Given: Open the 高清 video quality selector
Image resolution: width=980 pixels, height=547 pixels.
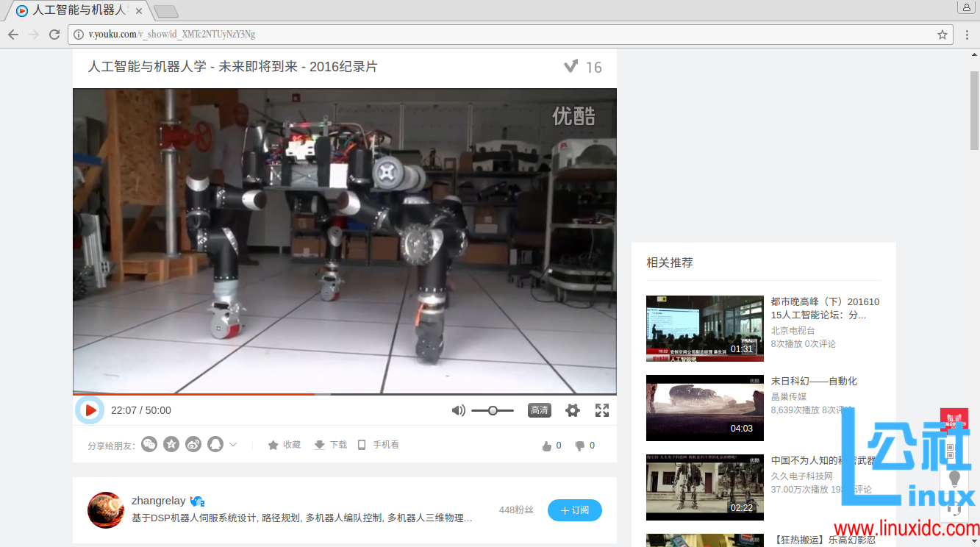Looking at the screenshot, I should (540, 410).
